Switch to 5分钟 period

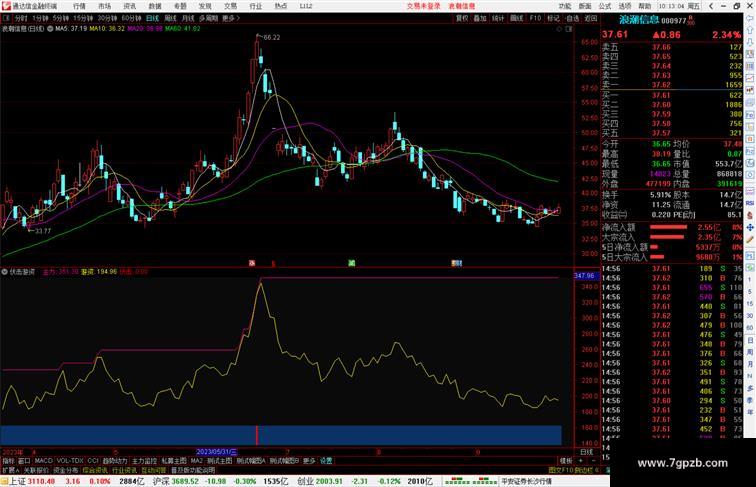[60, 18]
